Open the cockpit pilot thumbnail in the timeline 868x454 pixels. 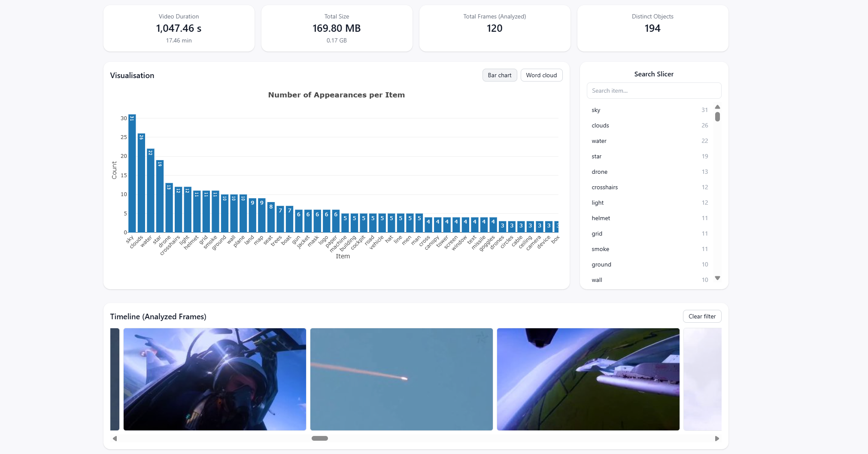214,379
